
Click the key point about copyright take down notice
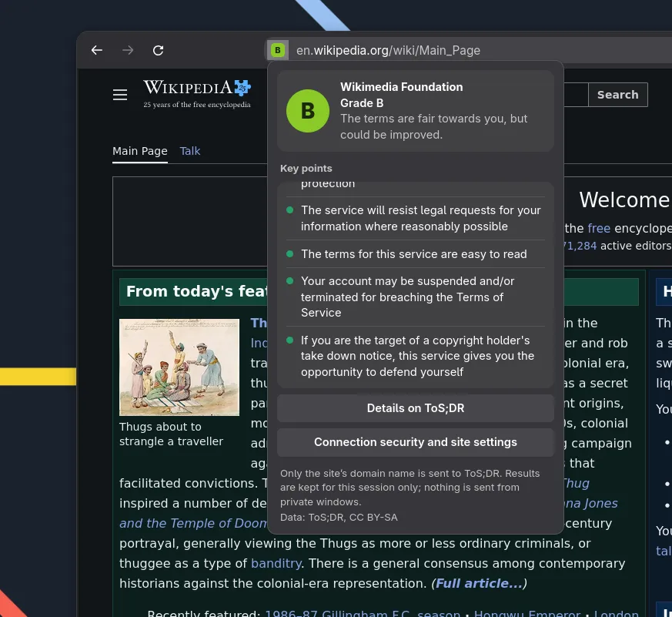click(416, 356)
